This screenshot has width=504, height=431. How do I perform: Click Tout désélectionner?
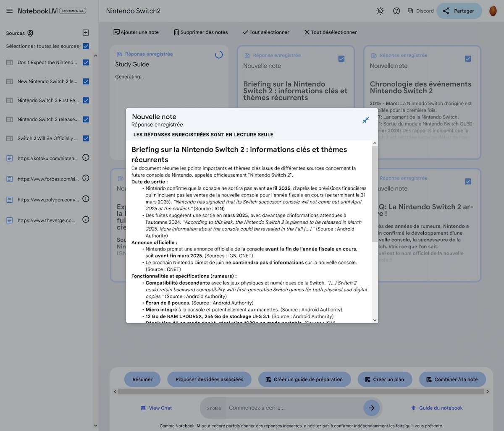(x=331, y=32)
